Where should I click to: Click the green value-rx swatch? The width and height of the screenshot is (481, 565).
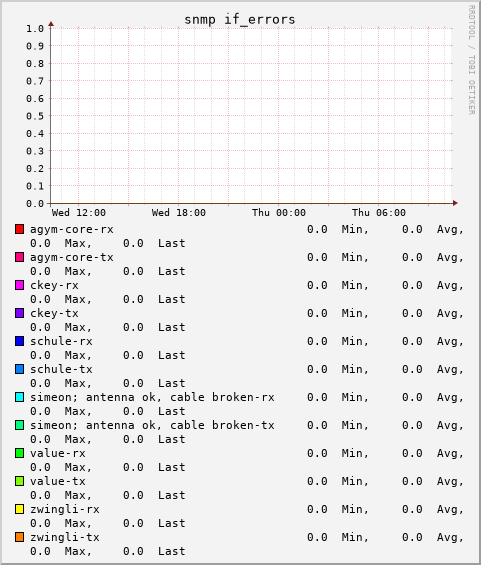coord(19,453)
